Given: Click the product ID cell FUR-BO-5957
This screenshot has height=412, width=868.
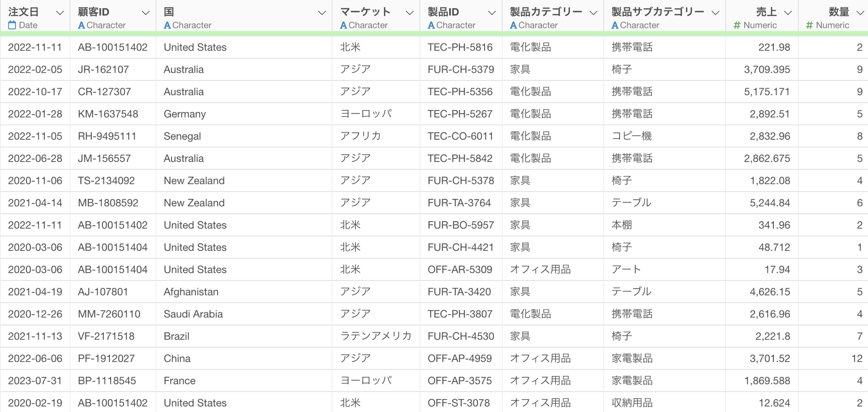Looking at the screenshot, I should click(x=461, y=225).
